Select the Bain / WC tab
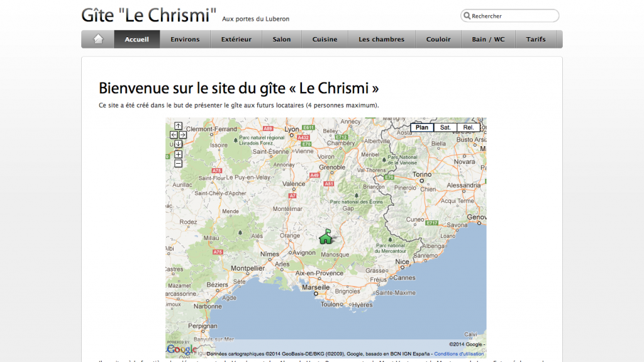The height and width of the screenshot is (362, 644). tap(488, 39)
